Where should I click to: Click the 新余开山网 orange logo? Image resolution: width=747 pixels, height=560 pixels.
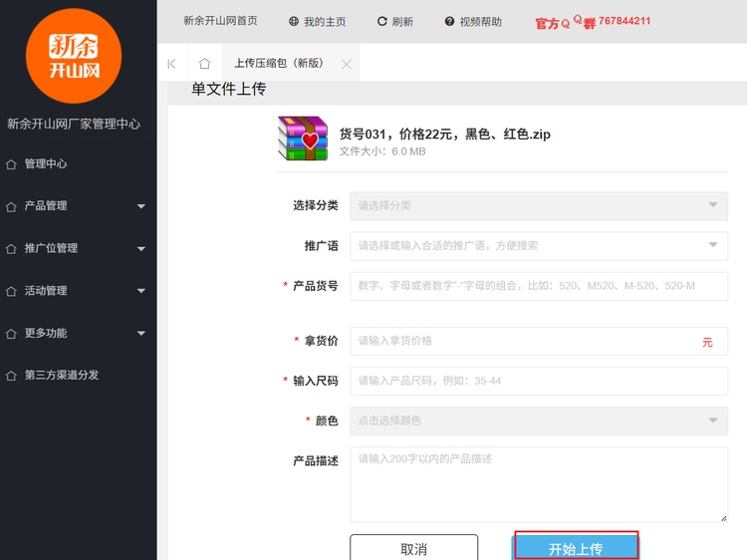pos(74,56)
